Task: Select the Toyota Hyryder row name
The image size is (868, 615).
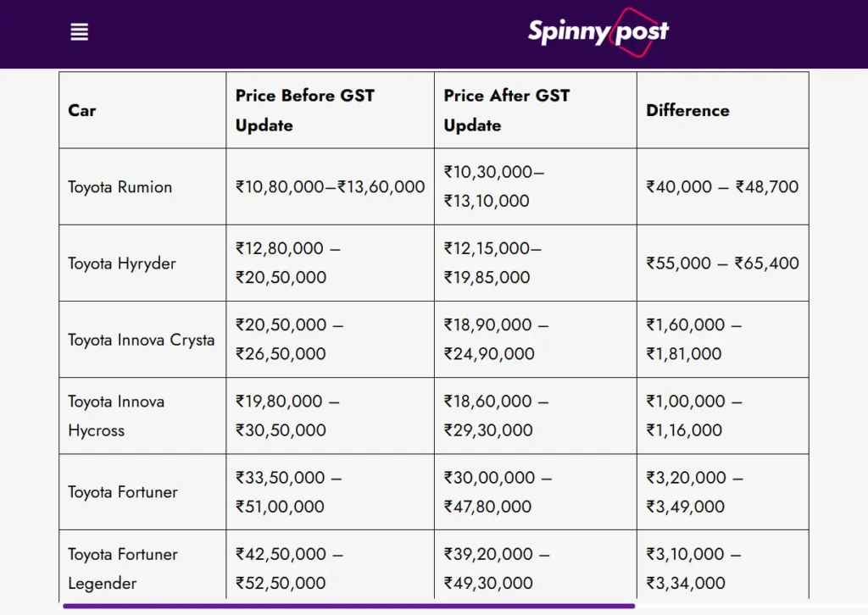Action: [122, 263]
